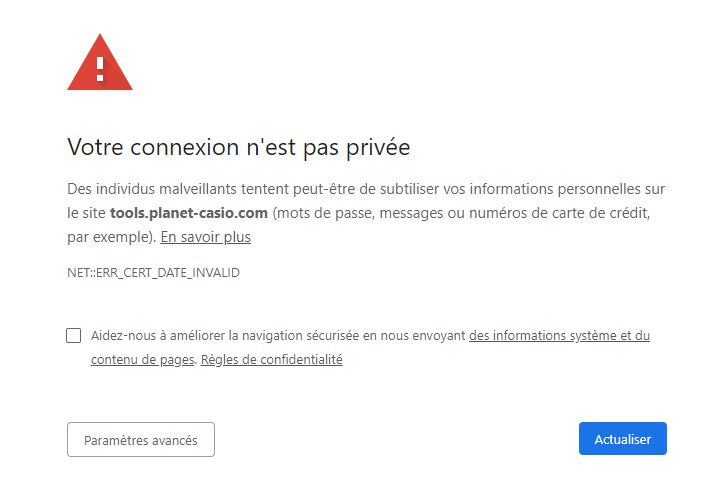The image size is (724, 490).
Task: Click the word 'privée' in the heading
Action: (x=378, y=147)
